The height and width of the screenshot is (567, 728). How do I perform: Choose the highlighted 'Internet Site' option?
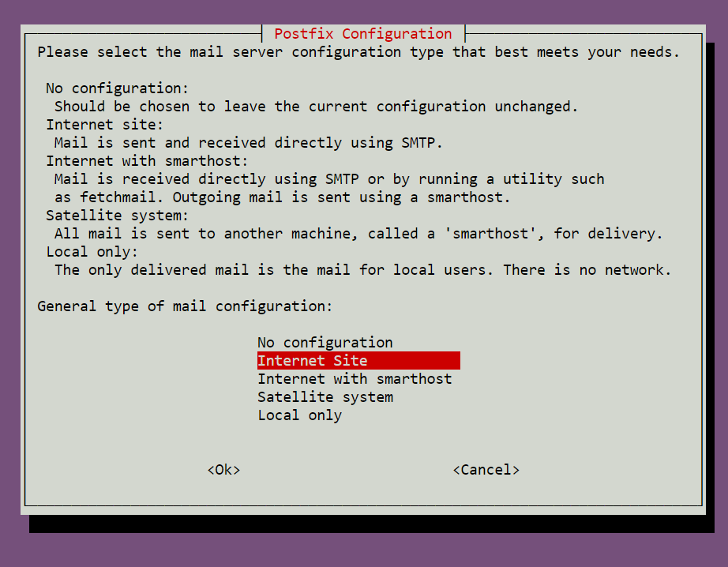[358, 360]
